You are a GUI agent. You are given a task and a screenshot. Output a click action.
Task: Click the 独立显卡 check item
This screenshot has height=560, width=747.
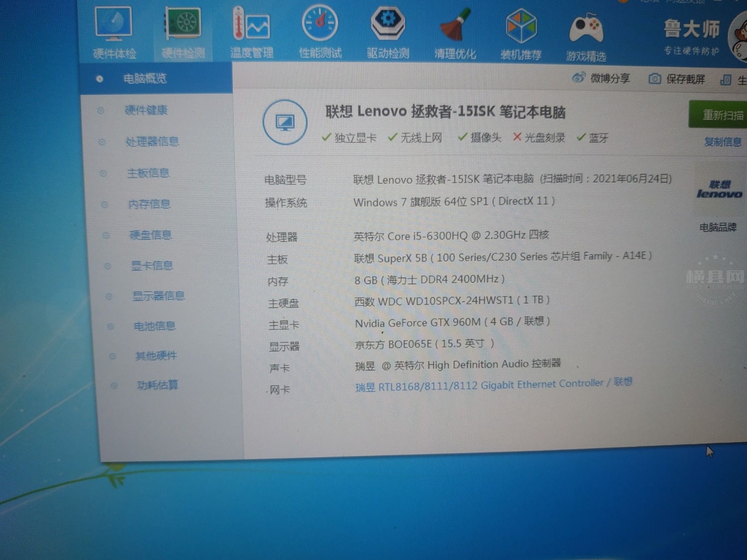click(x=349, y=137)
